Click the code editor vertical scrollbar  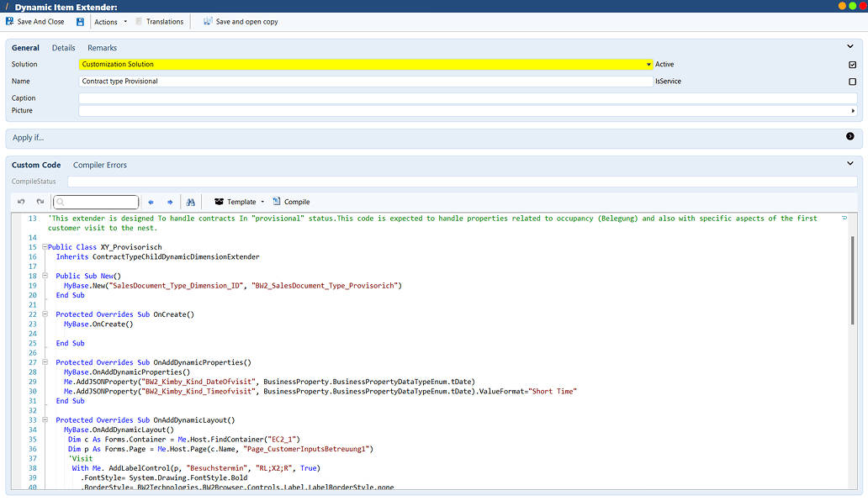click(x=853, y=281)
